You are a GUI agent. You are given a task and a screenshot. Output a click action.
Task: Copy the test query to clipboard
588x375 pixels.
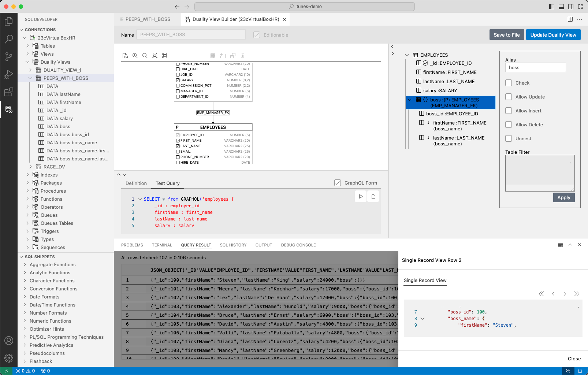point(373,197)
